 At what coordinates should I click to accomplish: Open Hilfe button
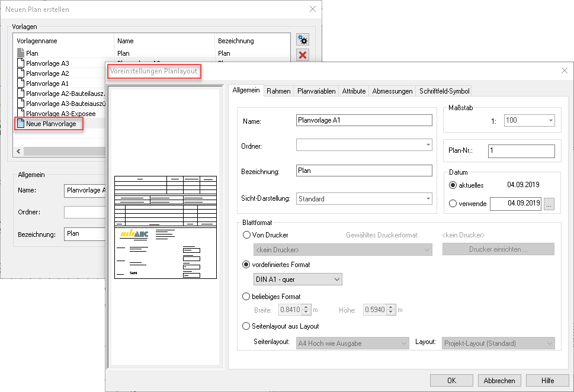click(x=547, y=380)
